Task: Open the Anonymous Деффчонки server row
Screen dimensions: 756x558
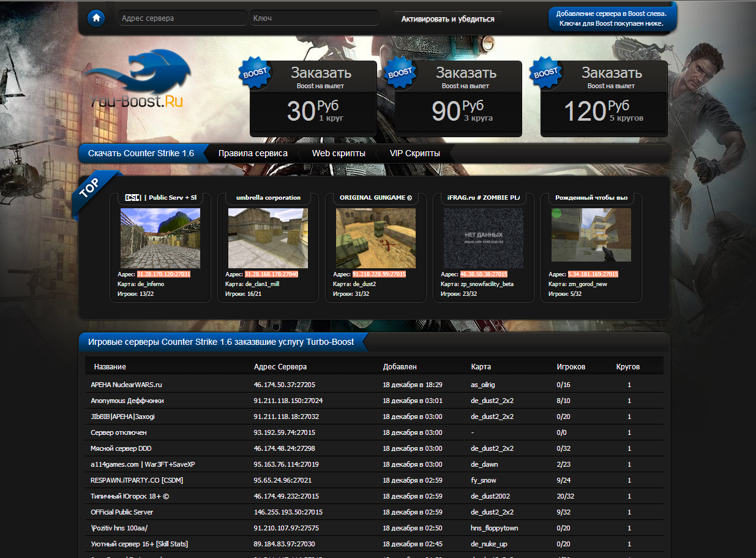Action: pos(127,401)
